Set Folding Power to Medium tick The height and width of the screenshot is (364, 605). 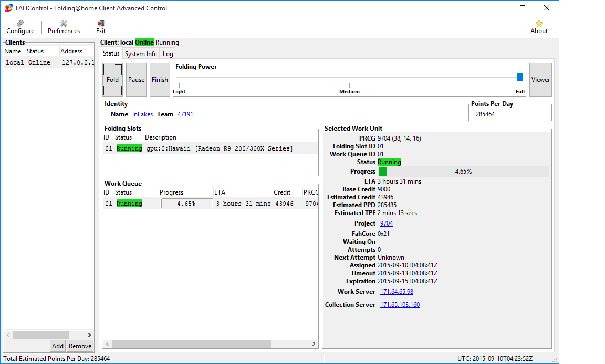349,85
